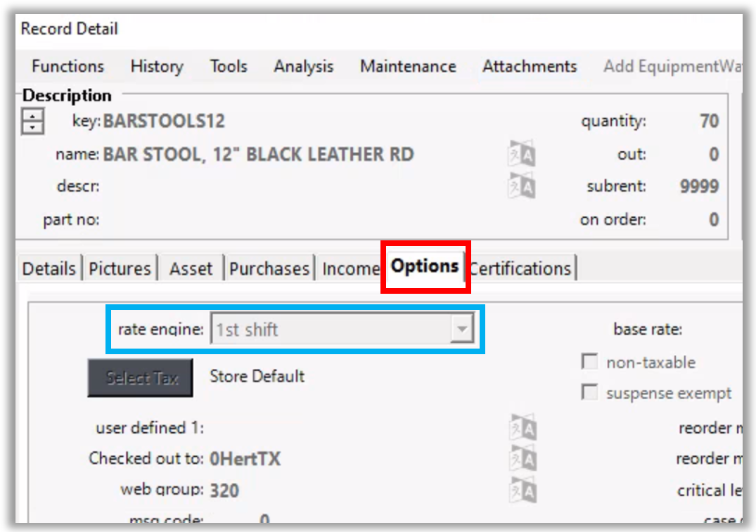This screenshot has width=756, height=532.
Task: Open the rate engine dropdown
Action: click(461, 329)
